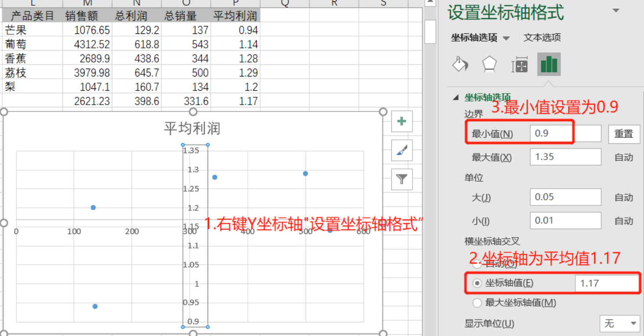The width and height of the screenshot is (644, 336).
Task: Select the 自动 radio under 横坐标轴交叉
Action: 477,264
